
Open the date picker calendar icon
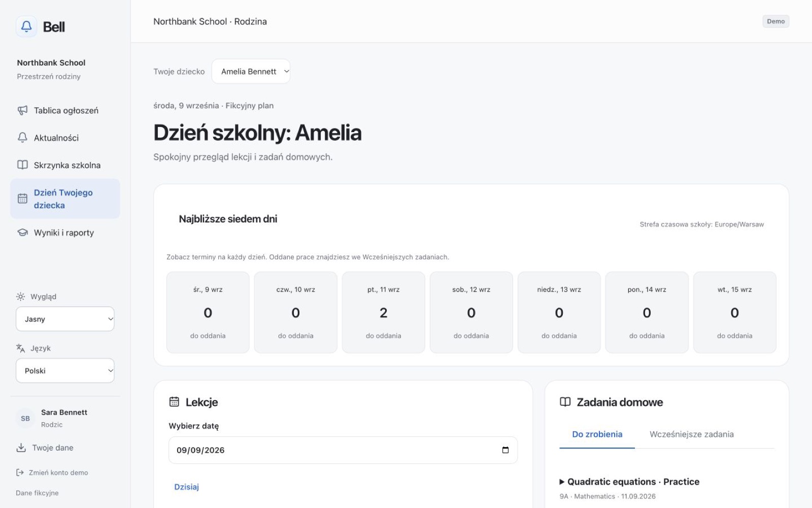[x=505, y=450]
